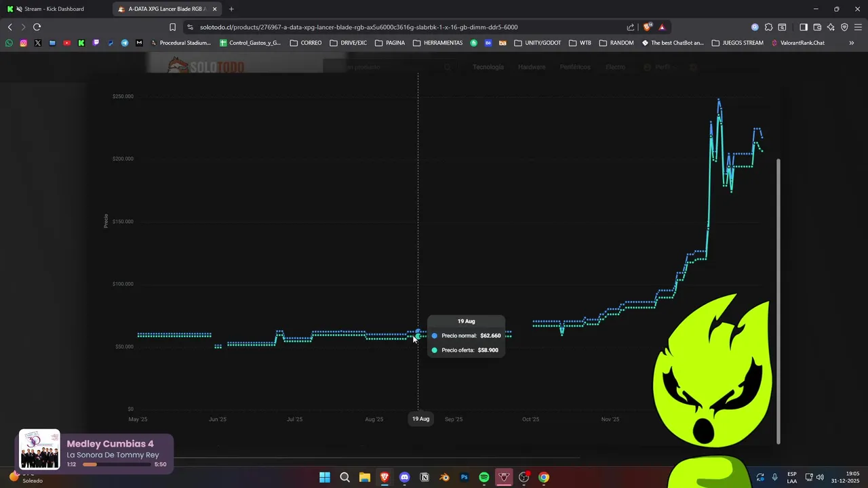Bookmark this page via bookmark icon
Image resolution: width=868 pixels, height=488 pixels.
click(x=172, y=27)
